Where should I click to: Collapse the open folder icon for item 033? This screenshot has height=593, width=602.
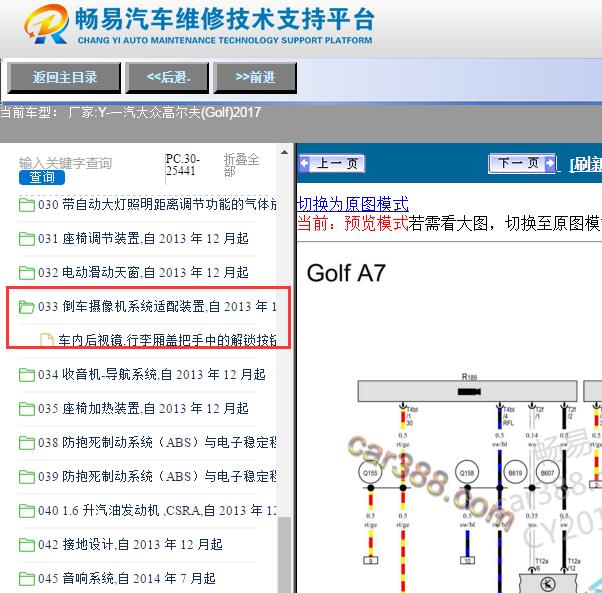(x=26, y=307)
